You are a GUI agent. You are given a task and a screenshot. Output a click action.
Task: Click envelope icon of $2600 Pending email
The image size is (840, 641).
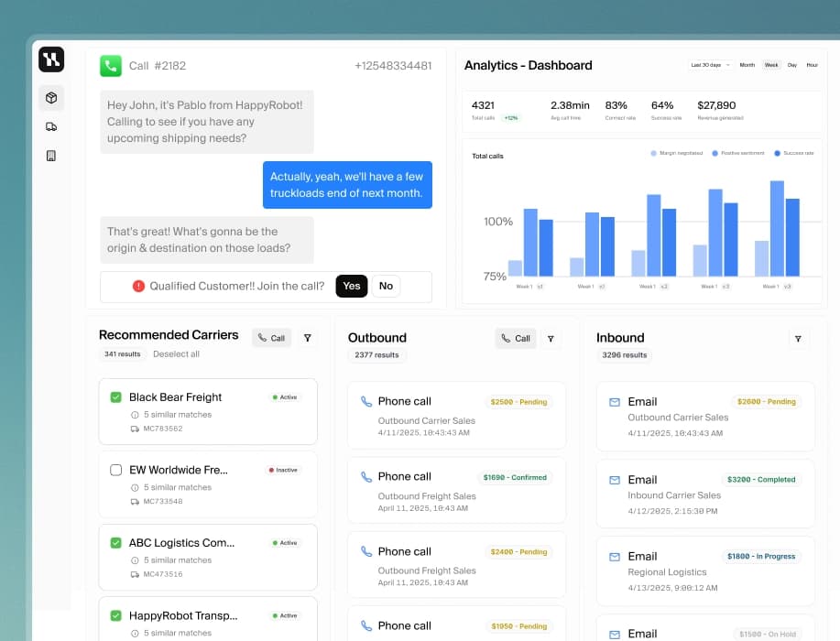[615, 402]
